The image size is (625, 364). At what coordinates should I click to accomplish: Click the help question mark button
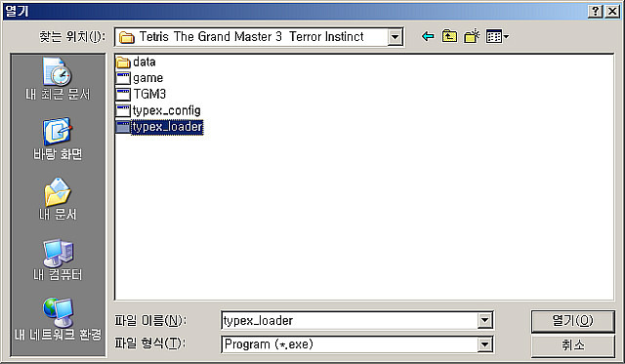click(x=595, y=11)
